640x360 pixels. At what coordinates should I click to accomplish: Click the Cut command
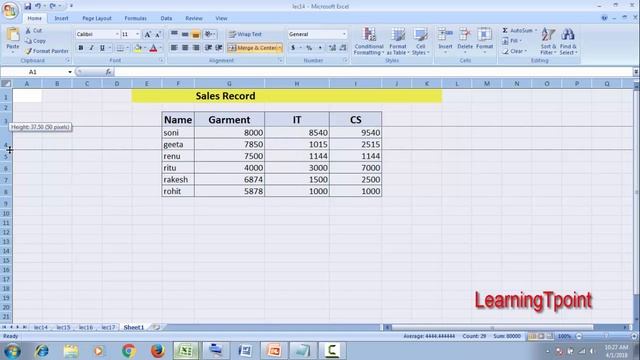coord(33,31)
